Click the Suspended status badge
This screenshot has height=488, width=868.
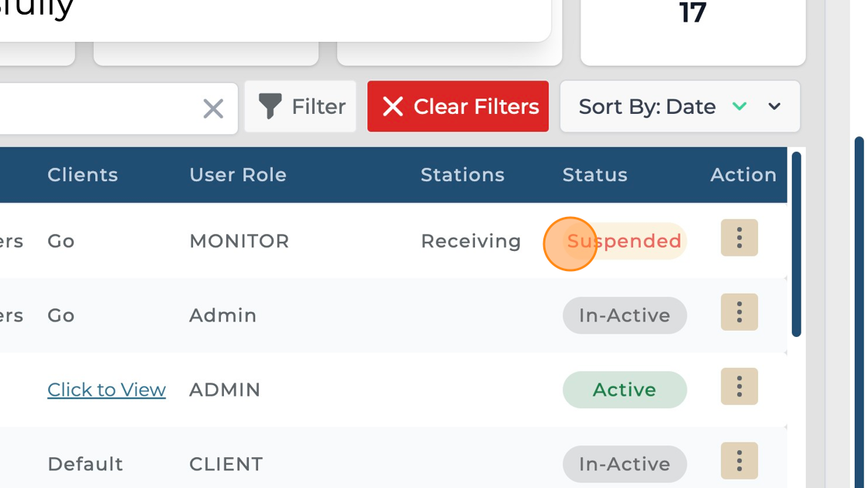point(625,241)
